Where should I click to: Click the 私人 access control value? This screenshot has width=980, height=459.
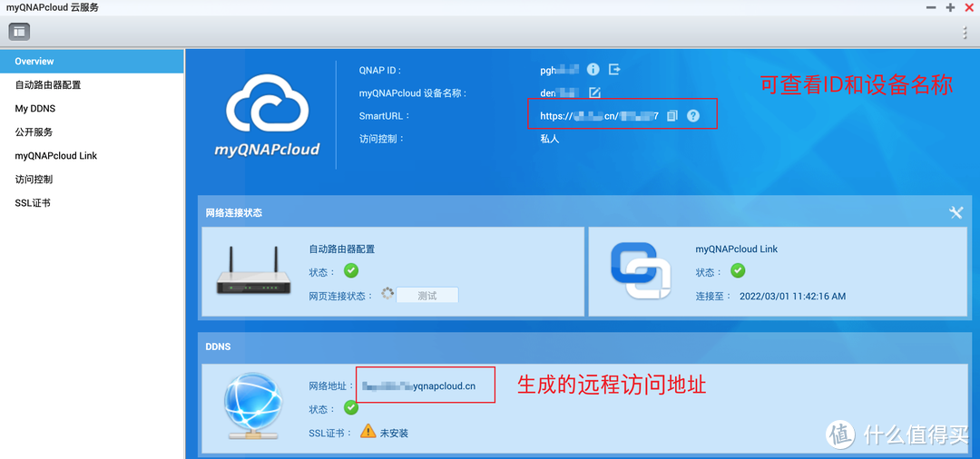coord(550,140)
